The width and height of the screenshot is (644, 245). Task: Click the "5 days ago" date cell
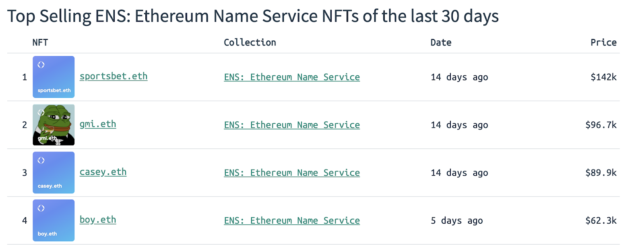[x=457, y=221]
